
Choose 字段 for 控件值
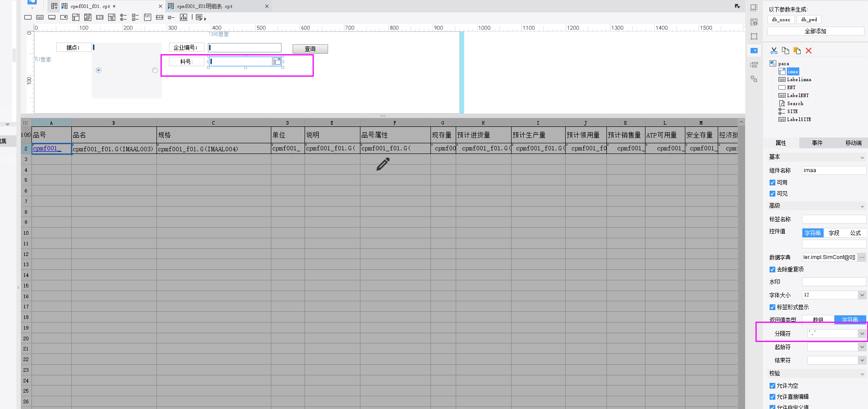[834, 233]
